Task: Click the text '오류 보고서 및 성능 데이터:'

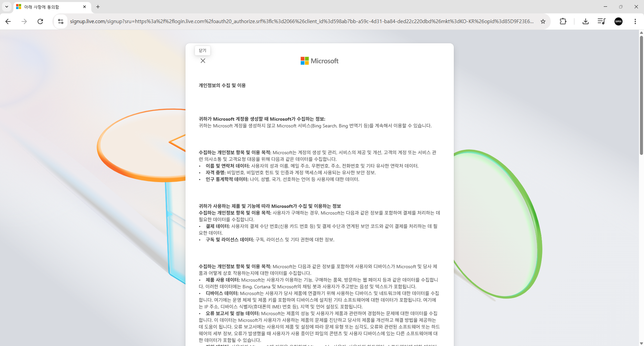Action: pyautogui.click(x=233, y=313)
